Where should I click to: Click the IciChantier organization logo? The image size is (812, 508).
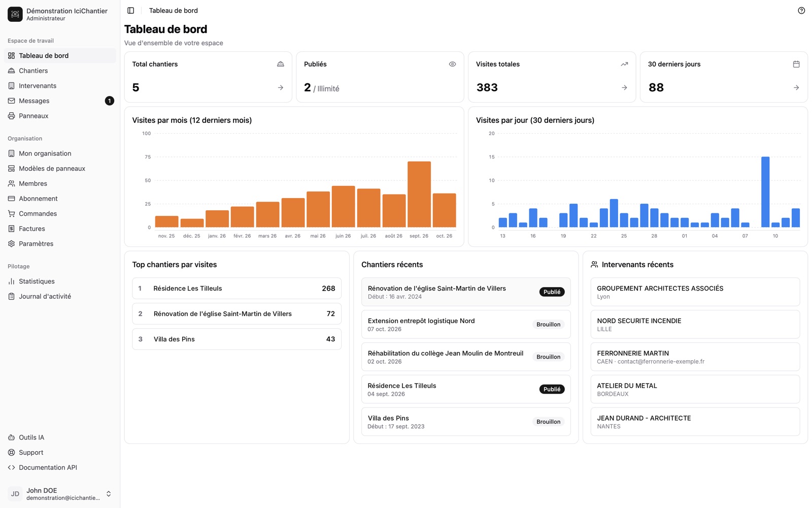15,14
